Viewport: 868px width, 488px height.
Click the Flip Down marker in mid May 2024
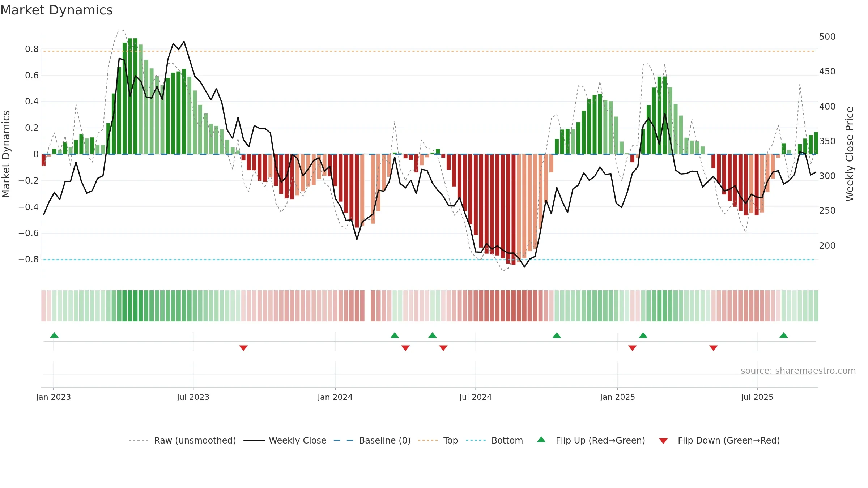(443, 348)
